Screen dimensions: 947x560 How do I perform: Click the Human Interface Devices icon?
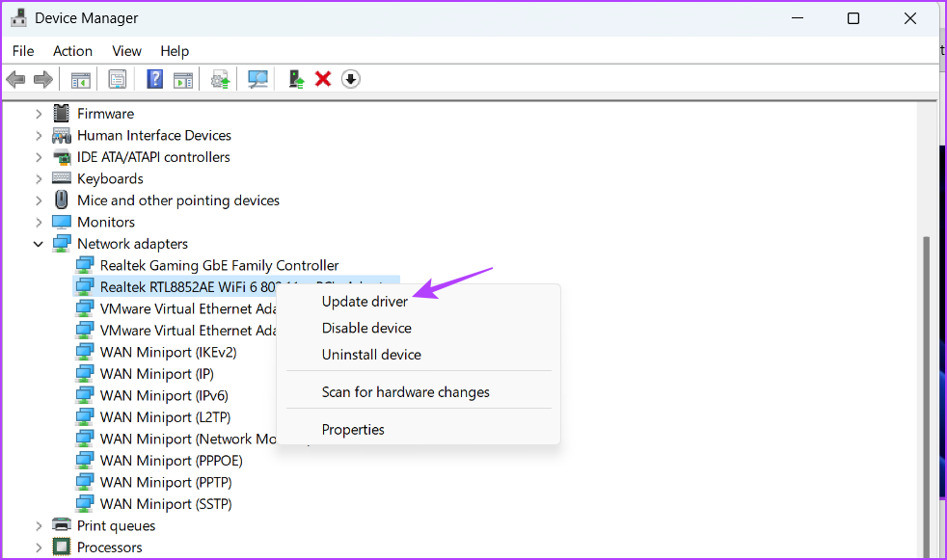(x=61, y=135)
